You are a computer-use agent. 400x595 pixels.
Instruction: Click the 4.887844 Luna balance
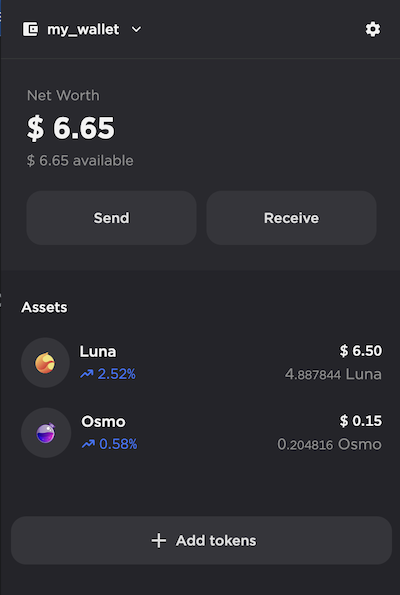pos(333,375)
